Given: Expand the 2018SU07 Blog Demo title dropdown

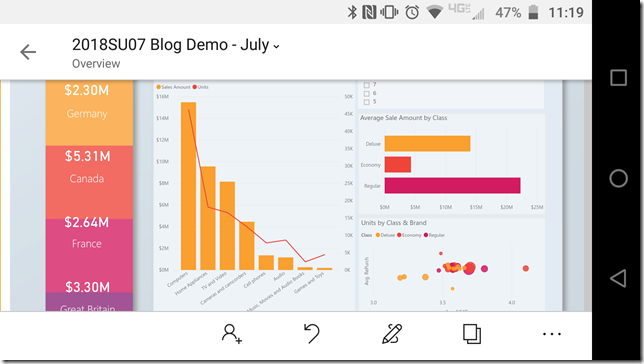Looking at the screenshot, I should pyautogui.click(x=276, y=46).
